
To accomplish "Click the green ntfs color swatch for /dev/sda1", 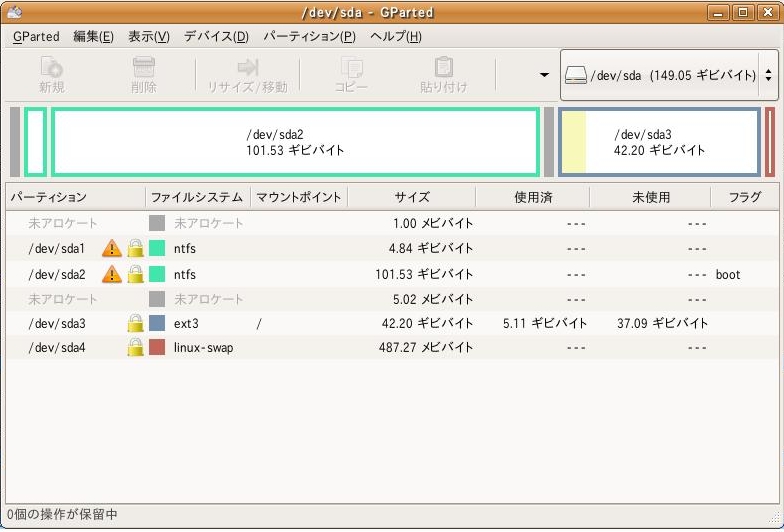I will (x=157, y=248).
